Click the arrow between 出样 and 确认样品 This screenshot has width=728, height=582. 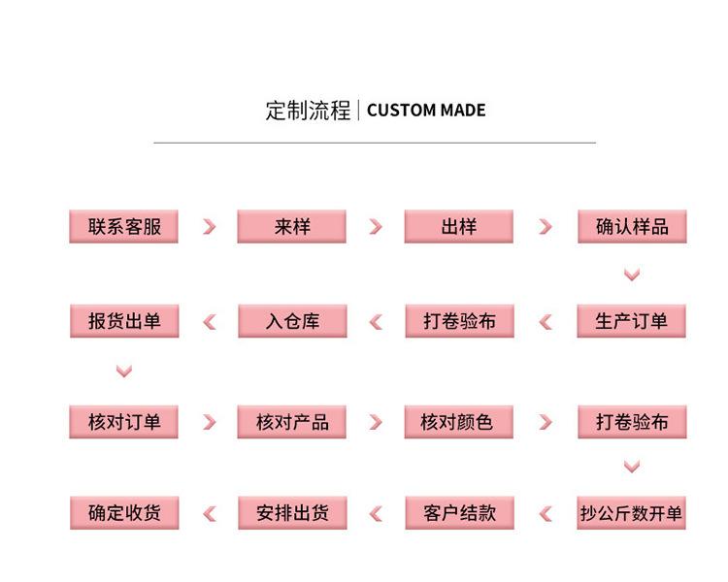(546, 227)
